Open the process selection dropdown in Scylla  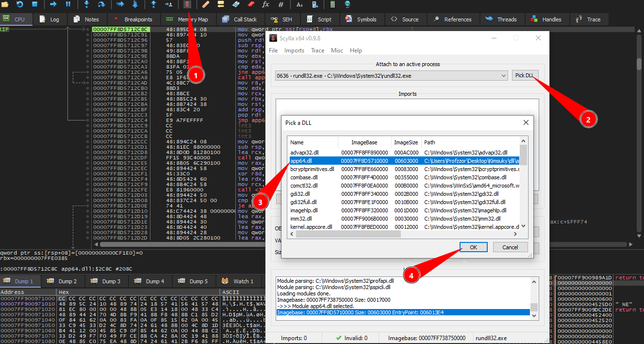[504, 76]
